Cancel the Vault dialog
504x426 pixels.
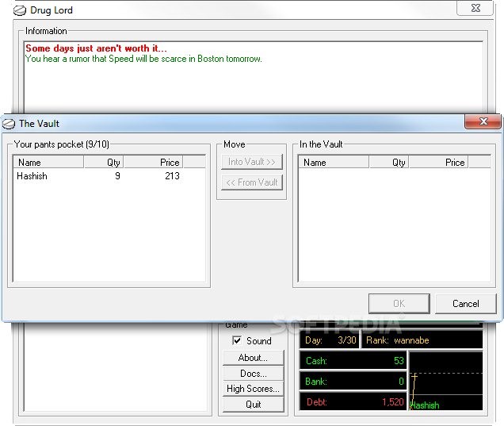[x=466, y=303]
